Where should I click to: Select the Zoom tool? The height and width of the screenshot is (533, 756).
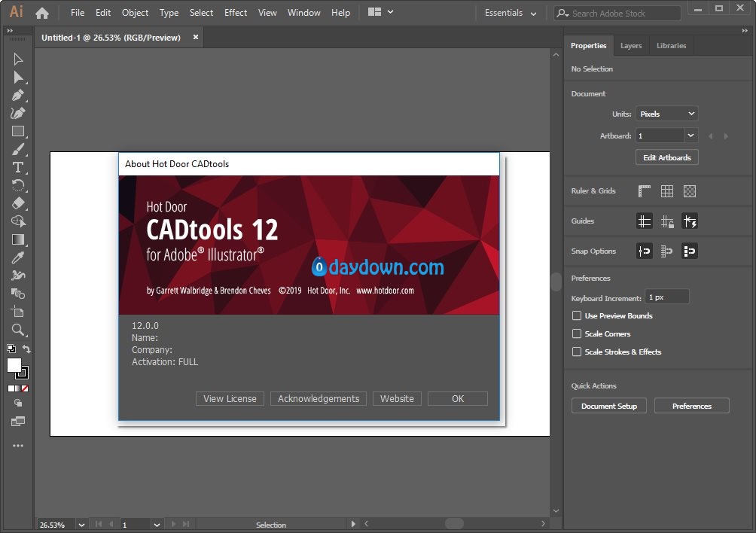[18, 330]
